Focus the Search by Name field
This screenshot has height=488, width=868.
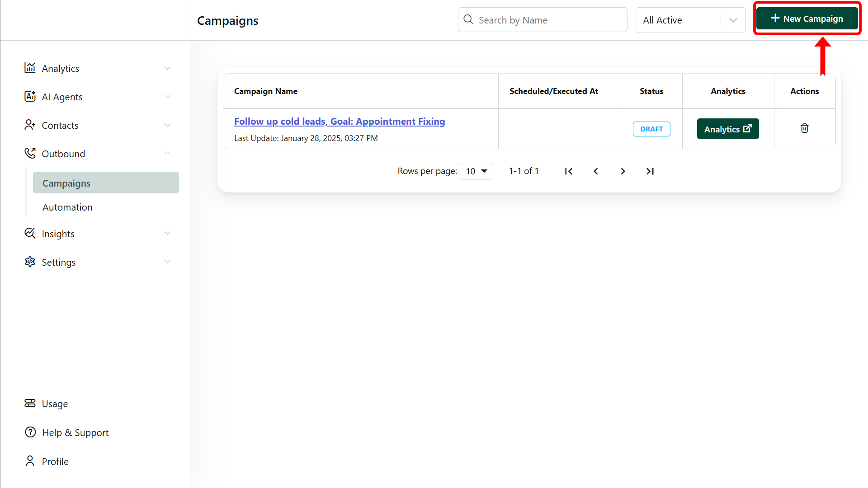[x=542, y=20]
